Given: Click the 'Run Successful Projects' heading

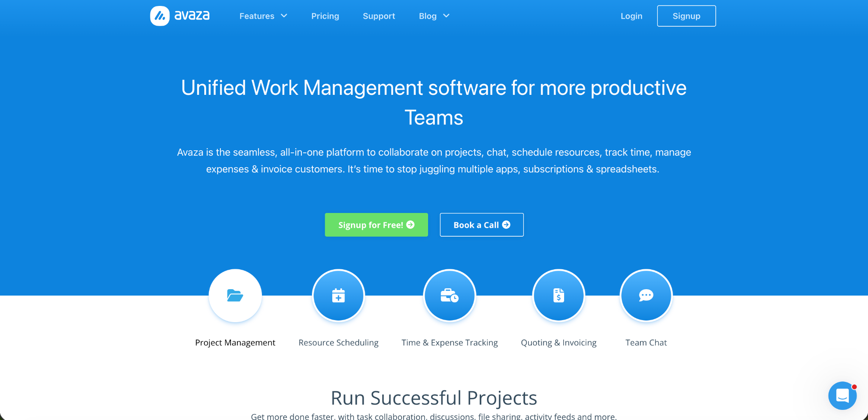Looking at the screenshot, I should click(x=434, y=398).
